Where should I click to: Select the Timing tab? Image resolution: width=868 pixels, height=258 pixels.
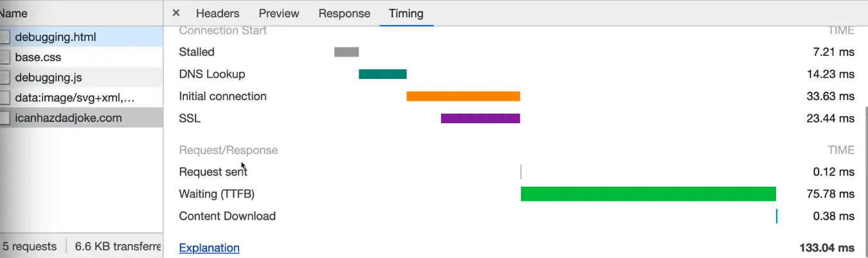406,13
